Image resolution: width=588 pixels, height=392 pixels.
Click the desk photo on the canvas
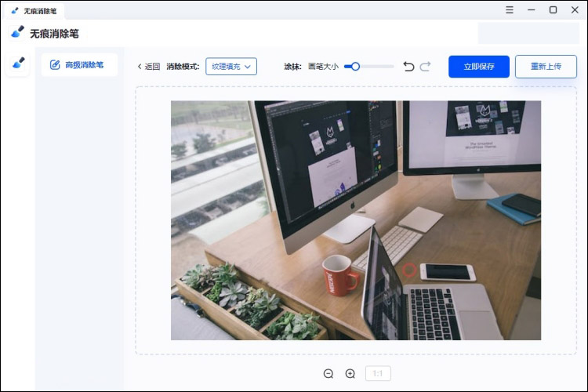point(356,220)
